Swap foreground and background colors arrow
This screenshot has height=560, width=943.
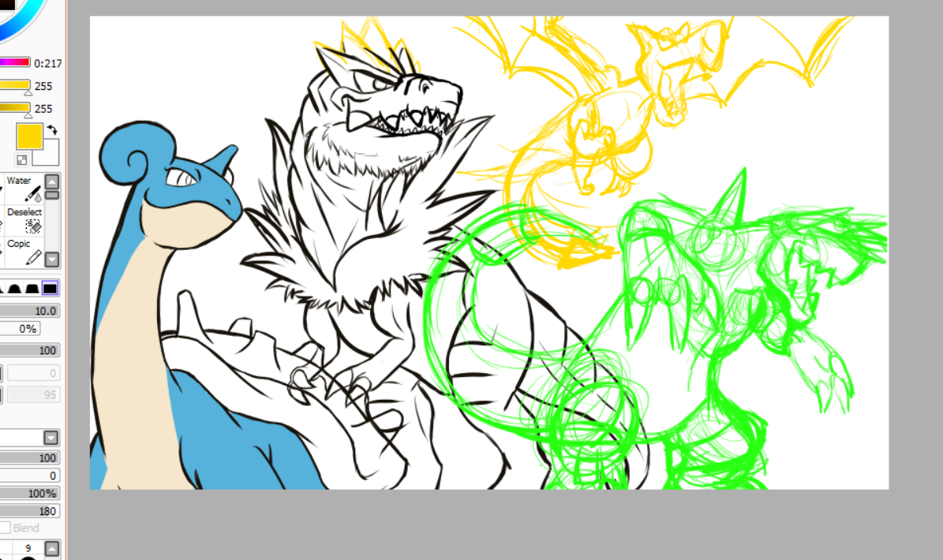52,129
